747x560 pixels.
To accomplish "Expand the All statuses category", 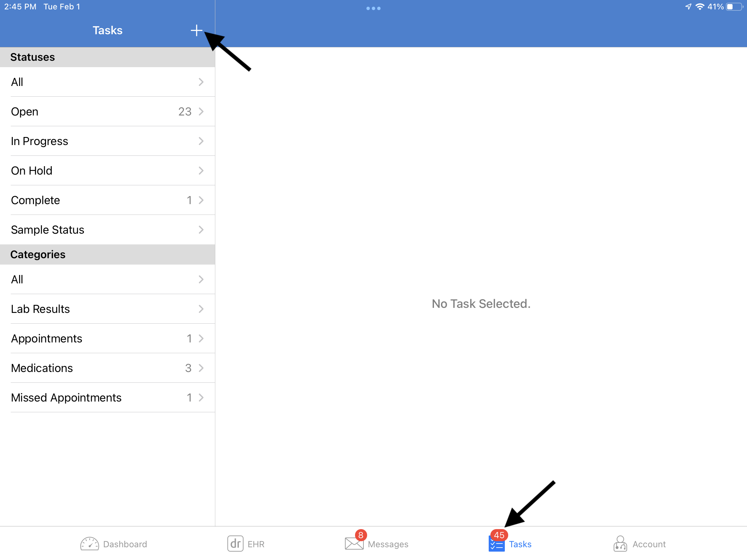I will tap(107, 82).
